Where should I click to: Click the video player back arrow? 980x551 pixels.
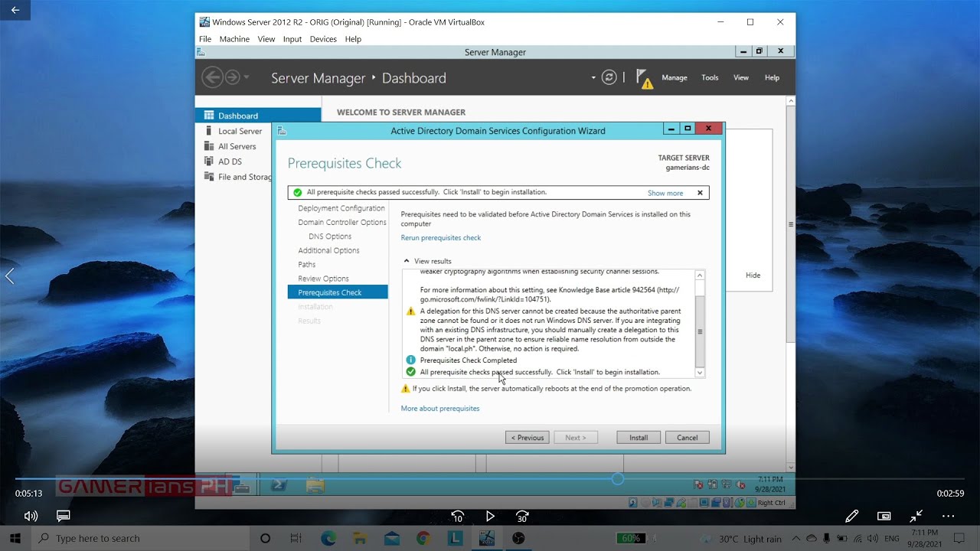15,11
